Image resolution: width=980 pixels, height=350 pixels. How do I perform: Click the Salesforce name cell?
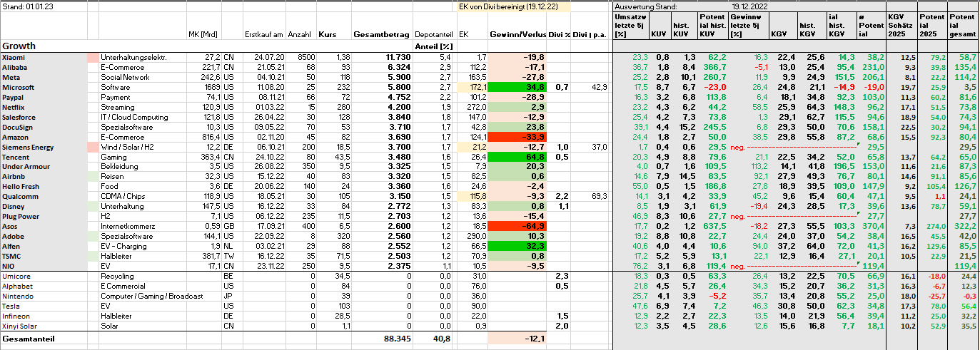pos(43,117)
